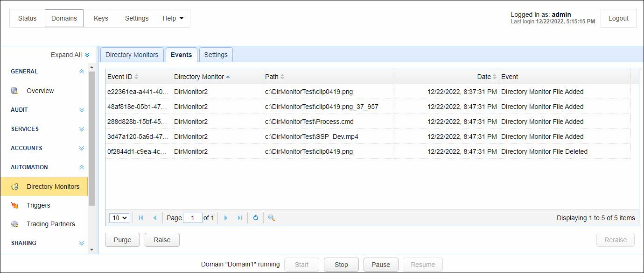The width and height of the screenshot is (644, 273).
Task: Open the Status top menu
Action: pyautogui.click(x=27, y=18)
